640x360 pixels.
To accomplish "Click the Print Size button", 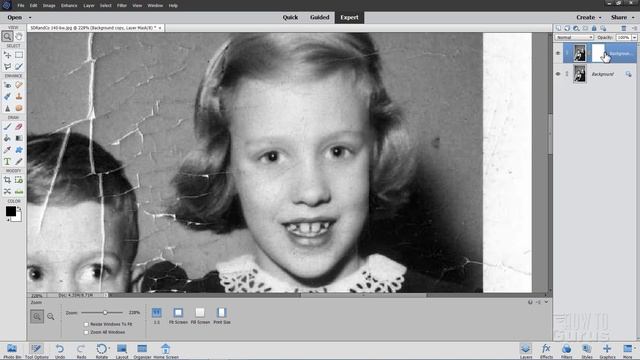I will [222, 316].
